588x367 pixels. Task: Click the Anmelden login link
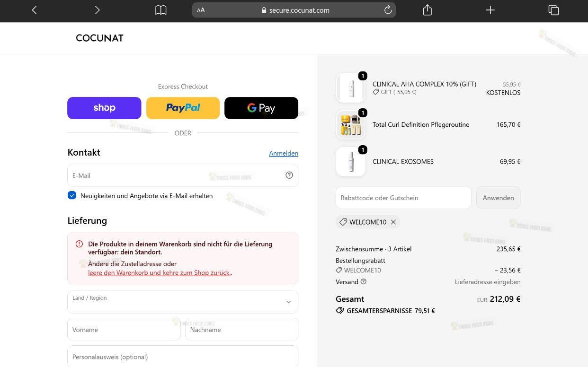tap(284, 153)
